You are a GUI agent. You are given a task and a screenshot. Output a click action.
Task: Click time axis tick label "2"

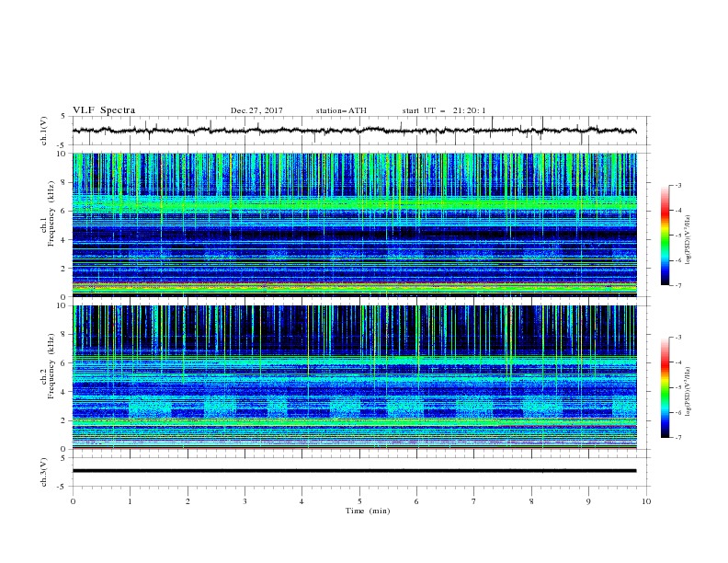[x=188, y=501]
